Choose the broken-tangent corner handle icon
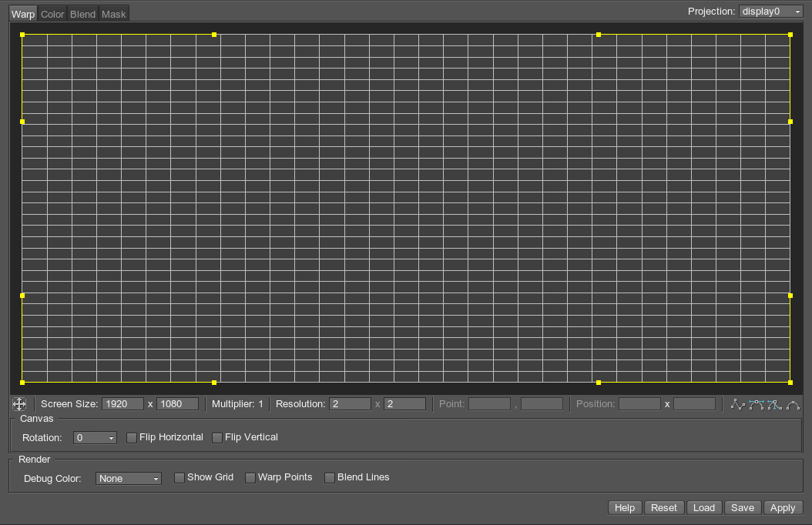This screenshot has width=812, height=525. (774, 404)
